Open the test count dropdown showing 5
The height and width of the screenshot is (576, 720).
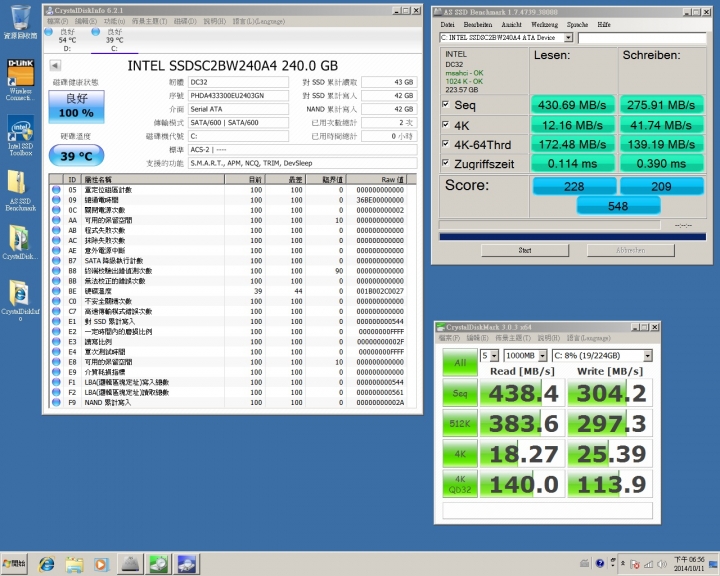pyautogui.click(x=494, y=356)
